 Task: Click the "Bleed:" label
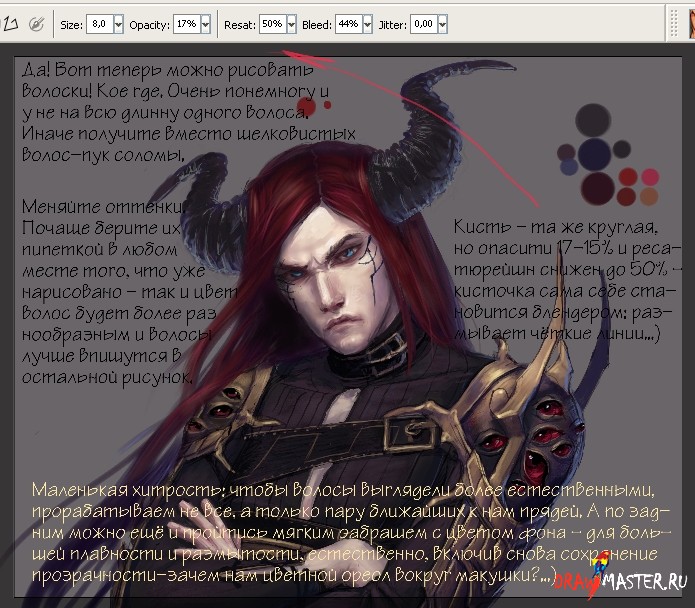pos(316,25)
